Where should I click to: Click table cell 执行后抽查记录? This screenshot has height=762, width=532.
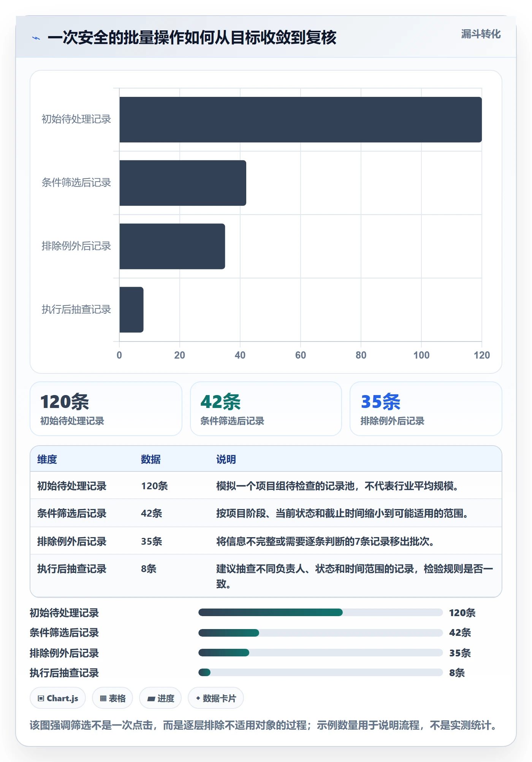72,569
